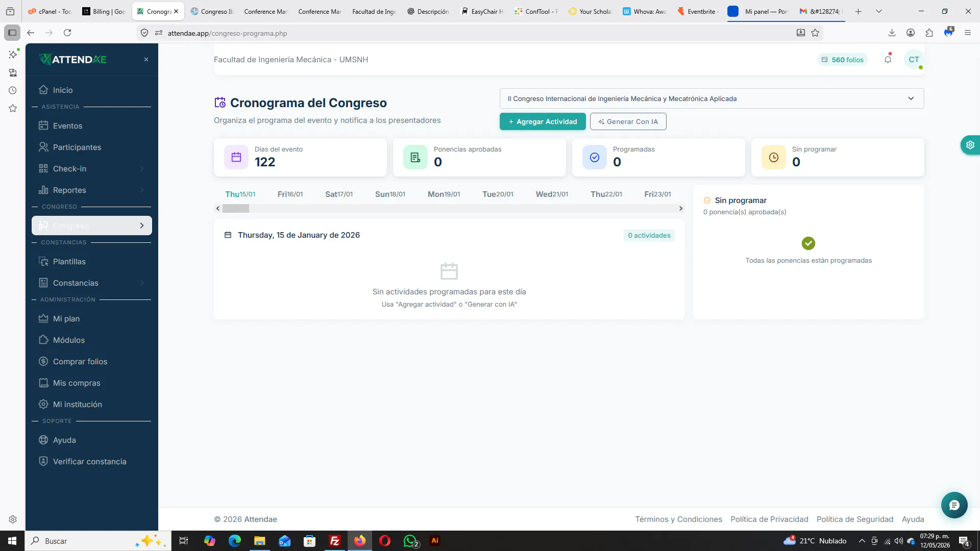Viewport: 980px width, 551px height.
Task: Close the Attendae sidebar with X
Action: pos(146,60)
